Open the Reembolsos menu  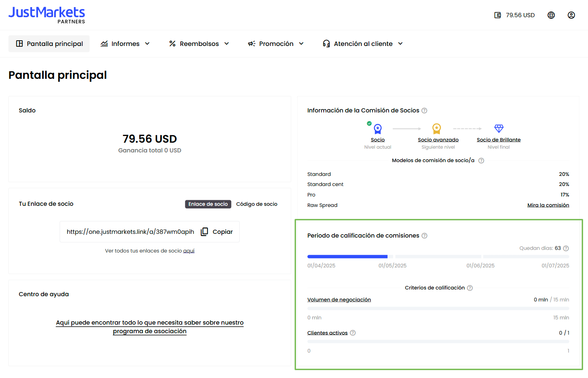pyautogui.click(x=199, y=44)
